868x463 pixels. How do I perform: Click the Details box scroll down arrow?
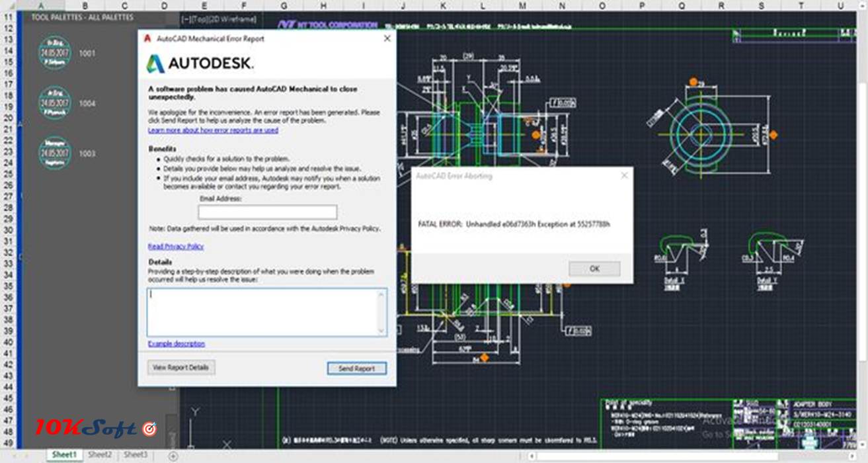[381, 330]
